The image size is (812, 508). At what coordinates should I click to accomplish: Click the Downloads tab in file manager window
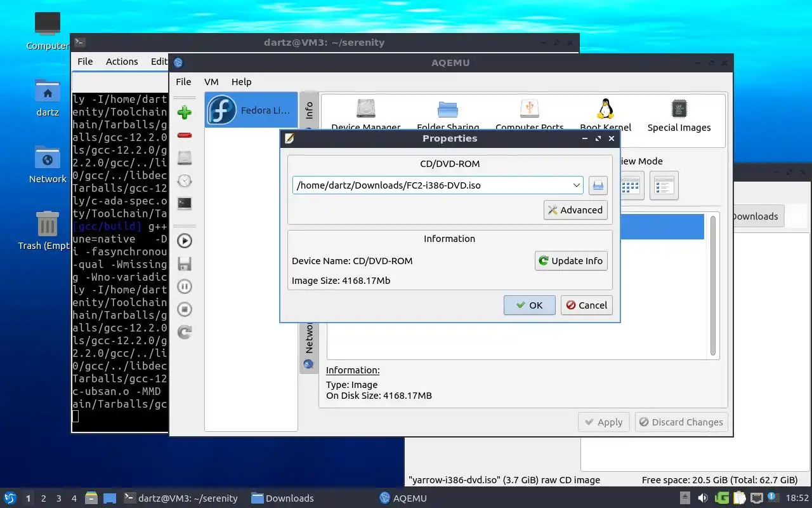coord(756,216)
